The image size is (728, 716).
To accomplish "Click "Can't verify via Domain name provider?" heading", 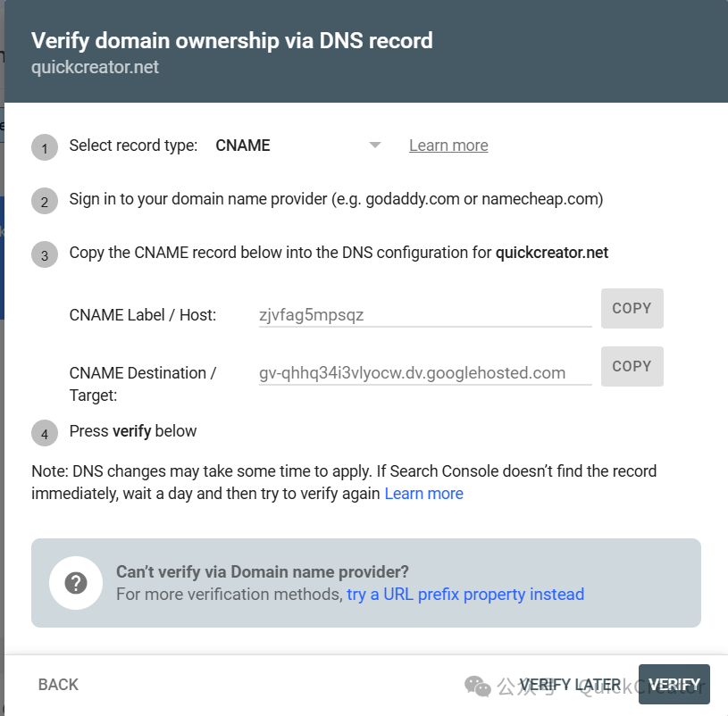I will pyautogui.click(x=262, y=572).
